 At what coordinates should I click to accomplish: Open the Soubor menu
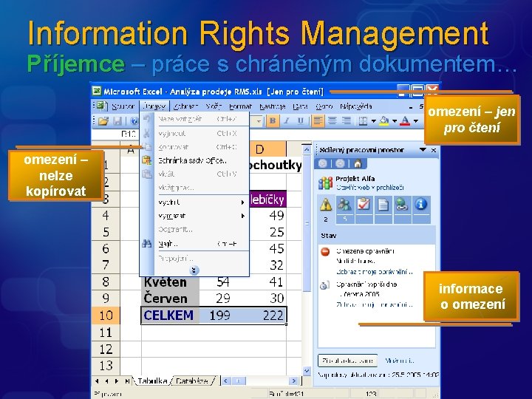coord(123,106)
